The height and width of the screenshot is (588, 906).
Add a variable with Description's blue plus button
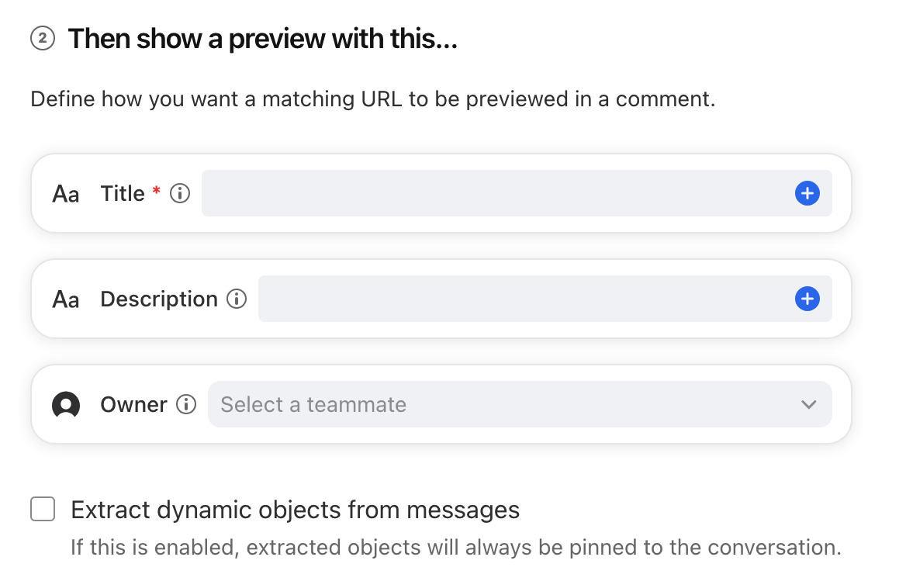pos(807,299)
